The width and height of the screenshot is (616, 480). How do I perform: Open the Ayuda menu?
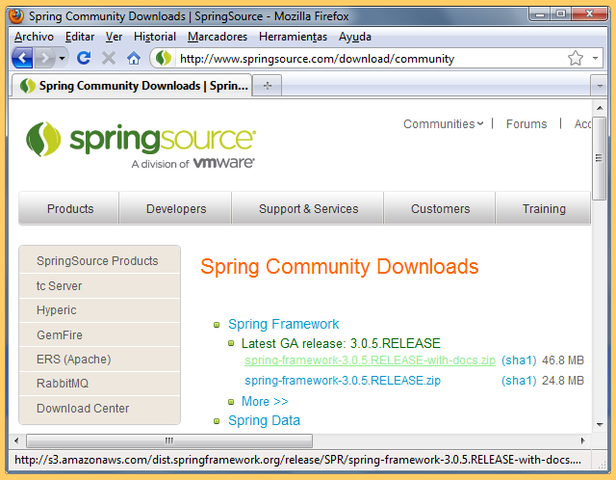[355, 37]
